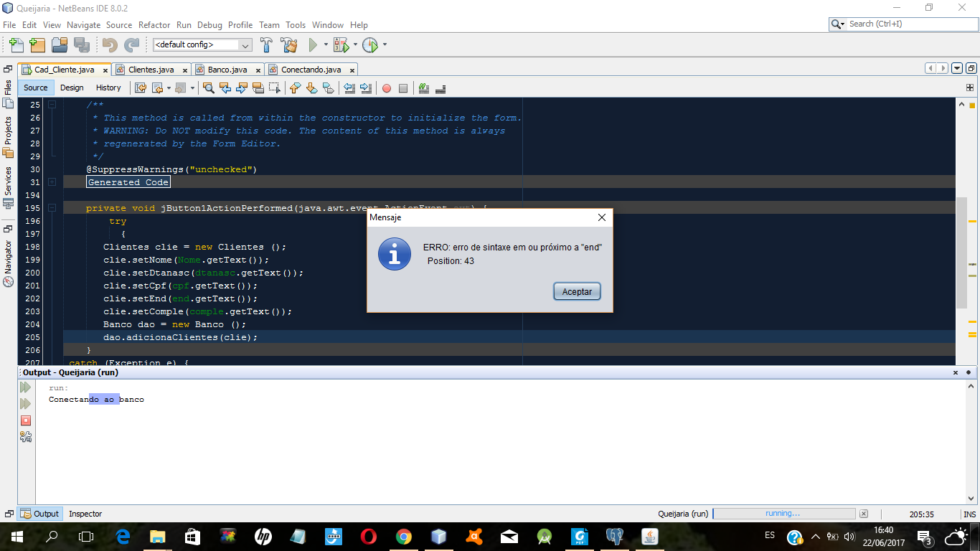Switch the editor to History view
The image size is (980, 551).
click(108, 88)
